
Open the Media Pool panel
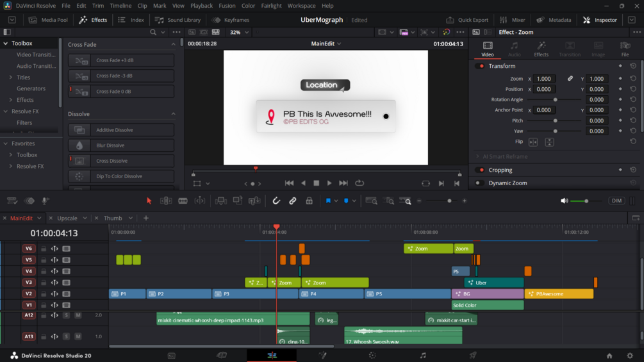click(x=48, y=20)
